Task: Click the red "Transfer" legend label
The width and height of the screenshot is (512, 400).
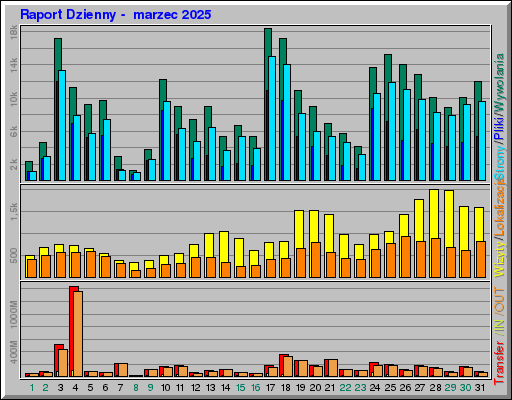Action: point(500,363)
